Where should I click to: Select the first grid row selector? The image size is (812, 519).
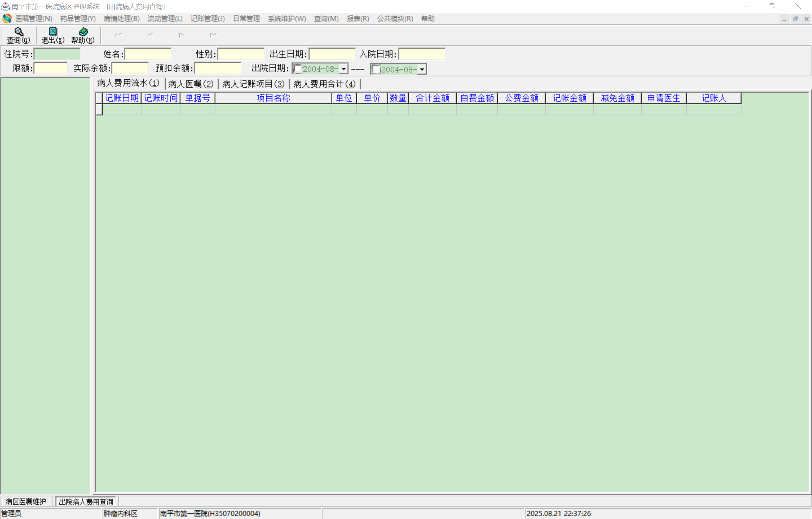(x=99, y=109)
